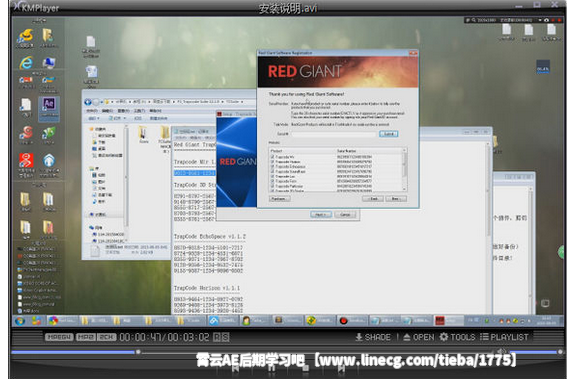The width and height of the screenshot is (567, 379).
Task: Select the blue house desktop icon
Action: 49,161
